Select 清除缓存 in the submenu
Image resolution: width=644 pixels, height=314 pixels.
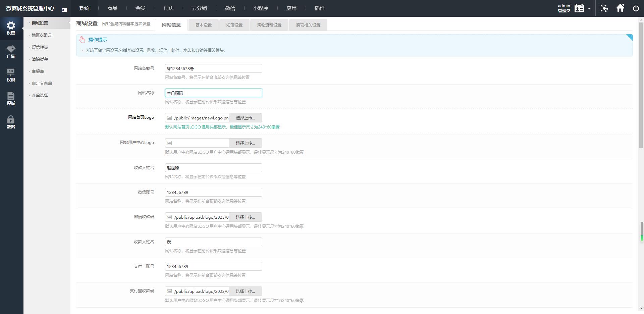[40, 59]
